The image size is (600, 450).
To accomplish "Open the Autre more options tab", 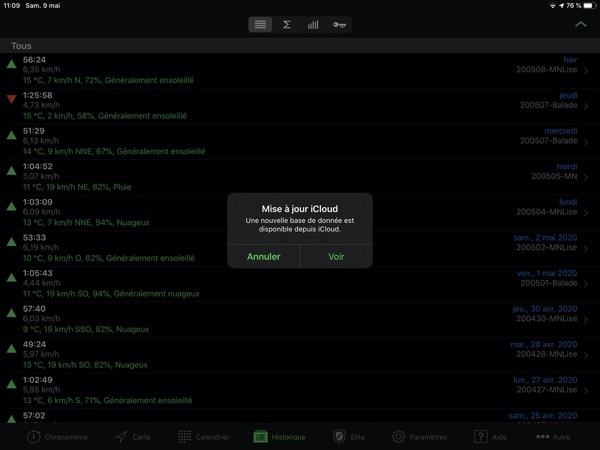I will [553, 437].
